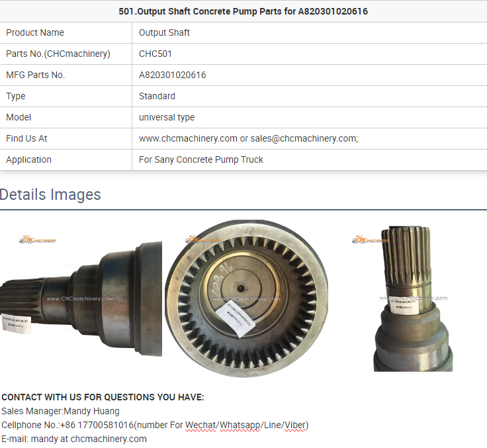Viewport: 487px width, 448px height.
Task: Select the For Sany Concrete Pump Truck cell
Action: coord(310,159)
